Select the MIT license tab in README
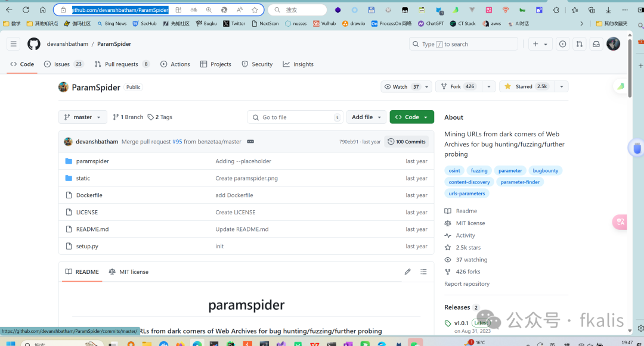This screenshot has width=644, height=346. pos(129,272)
